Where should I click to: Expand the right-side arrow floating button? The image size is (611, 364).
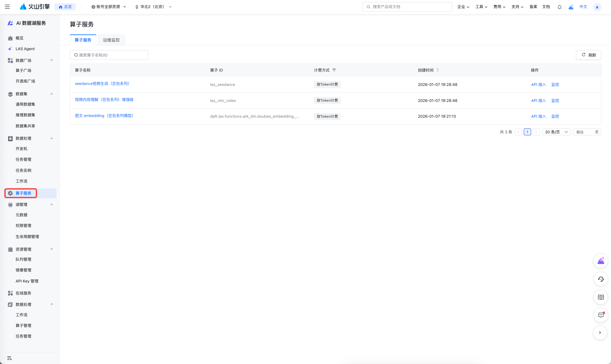click(600, 333)
